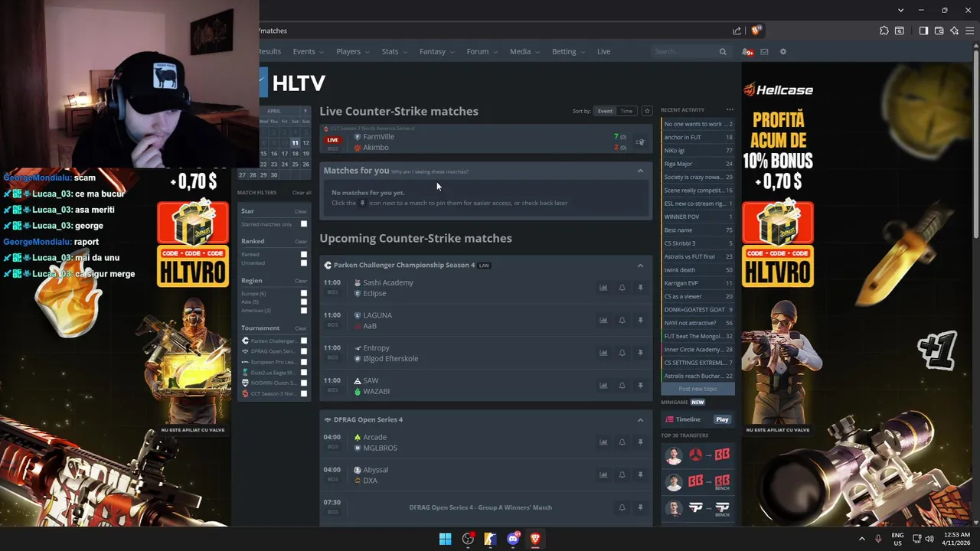Check the Unranked filter checkbox
The width and height of the screenshot is (980, 551).
click(304, 262)
